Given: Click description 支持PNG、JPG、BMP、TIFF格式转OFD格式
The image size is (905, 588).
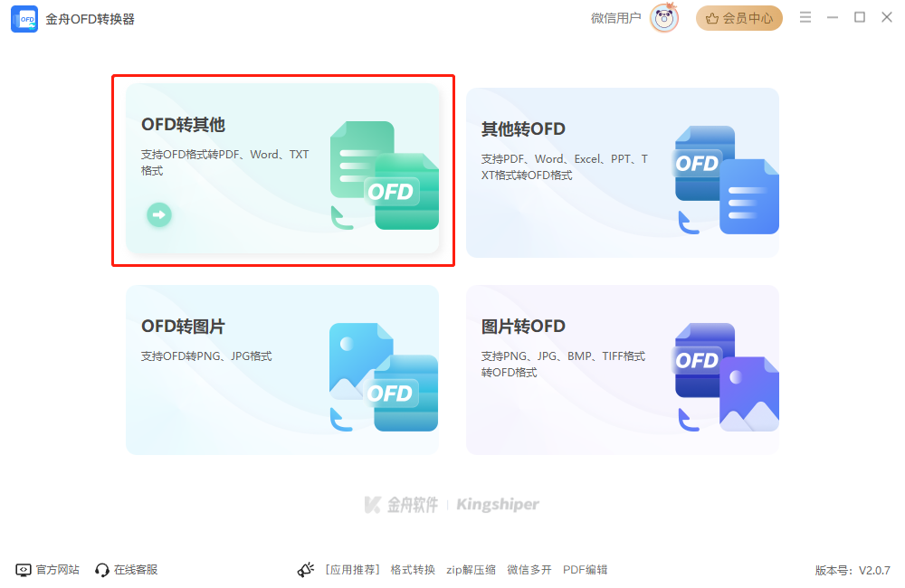Looking at the screenshot, I should pos(563,365).
